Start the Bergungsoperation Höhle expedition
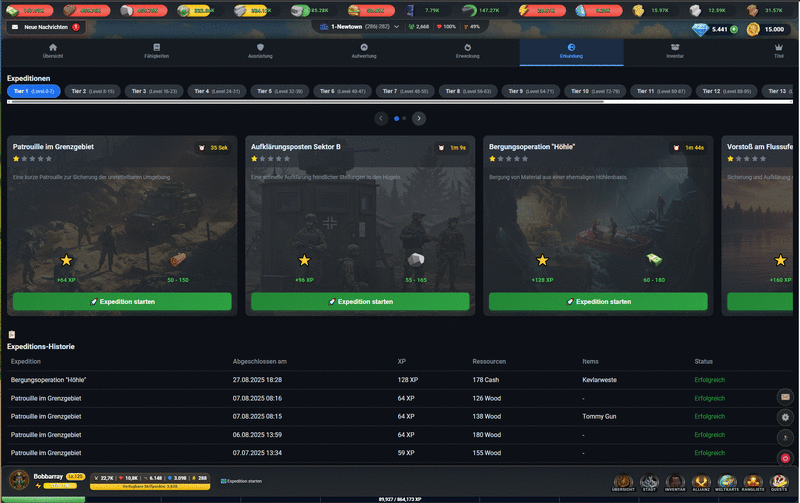 [598, 301]
